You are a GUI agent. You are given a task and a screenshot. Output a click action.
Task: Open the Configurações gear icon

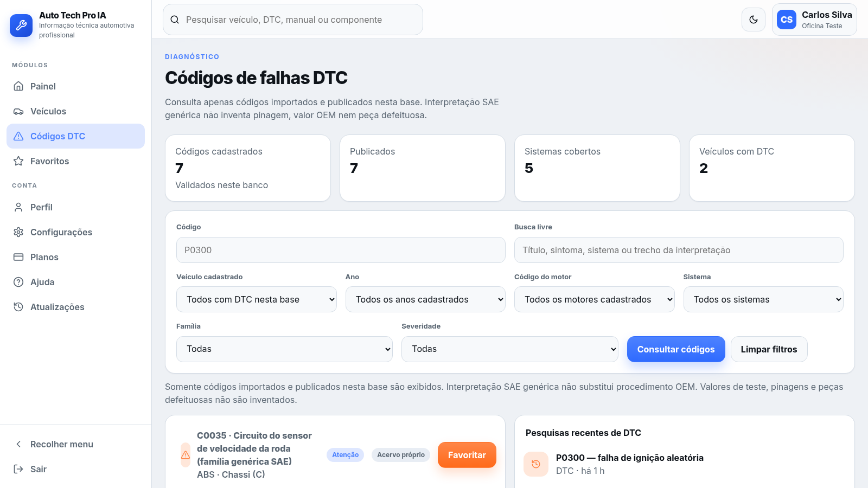pos(18,232)
